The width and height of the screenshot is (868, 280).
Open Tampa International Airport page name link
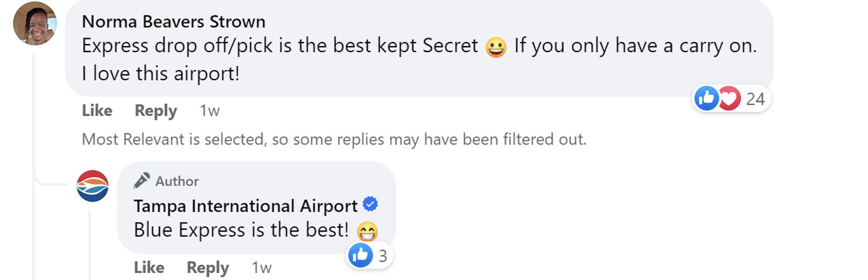245,206
